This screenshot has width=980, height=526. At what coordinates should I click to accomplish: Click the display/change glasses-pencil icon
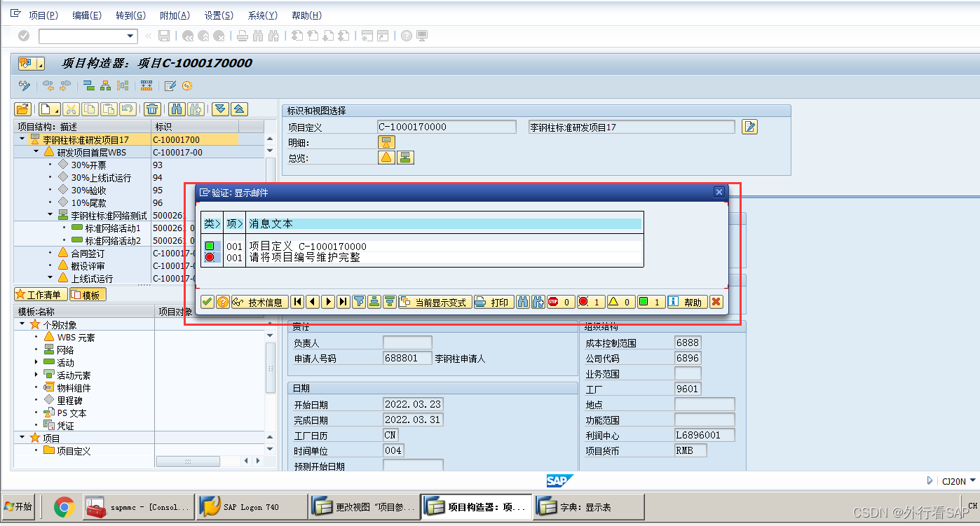(x=25, y=85)
